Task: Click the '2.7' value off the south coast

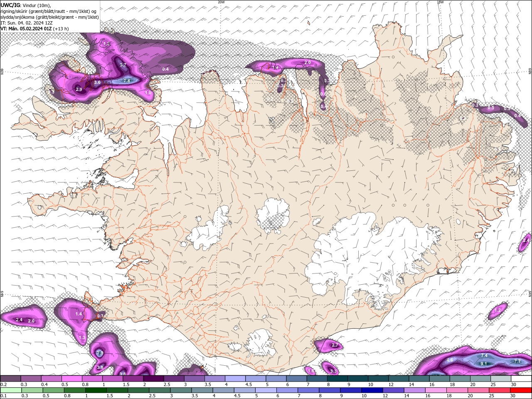Action: click(x=335, y=345)
